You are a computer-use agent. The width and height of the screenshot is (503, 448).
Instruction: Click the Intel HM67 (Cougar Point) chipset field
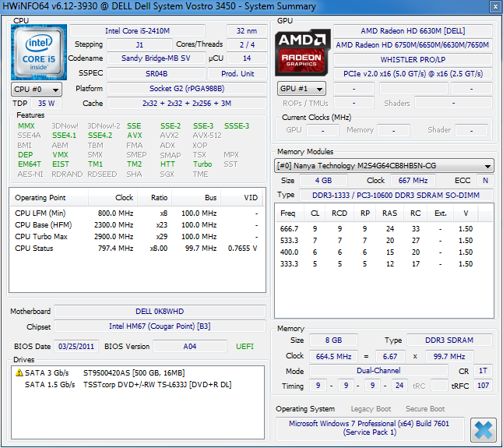[160, 326]
